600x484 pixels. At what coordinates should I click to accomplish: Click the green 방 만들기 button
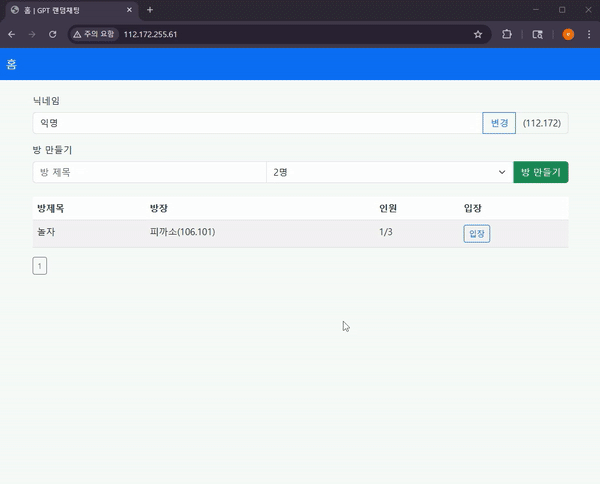[541, 172]
